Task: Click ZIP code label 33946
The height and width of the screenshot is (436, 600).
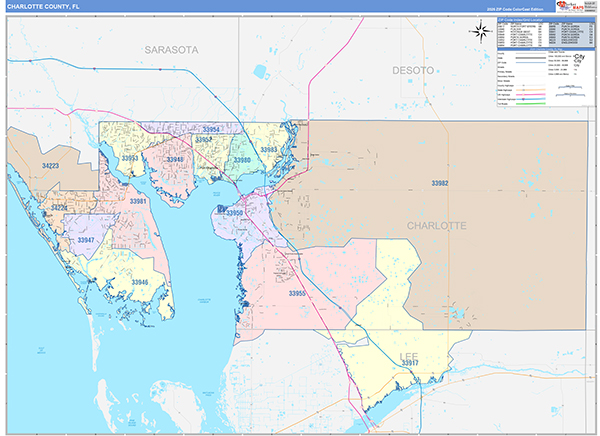Action: click(x=140, y=283)
